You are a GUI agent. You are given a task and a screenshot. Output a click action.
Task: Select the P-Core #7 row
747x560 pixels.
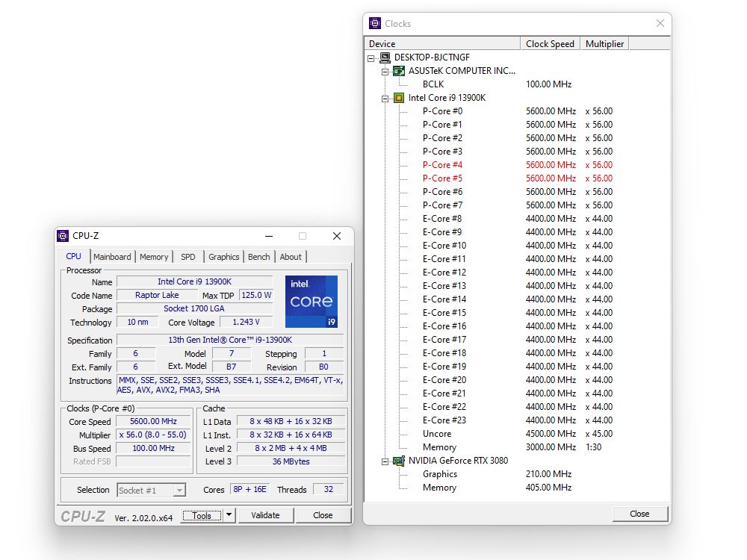[518, 205]
